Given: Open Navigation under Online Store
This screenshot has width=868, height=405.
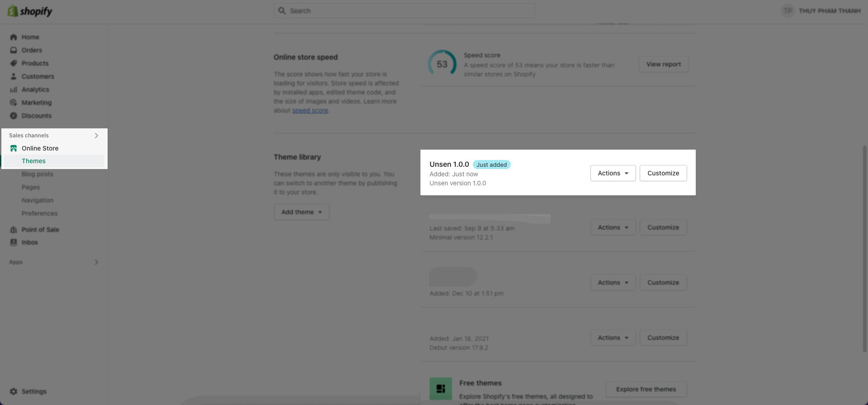Looking at the screenshot, I should pyautogui.click(x=38, y=200).
